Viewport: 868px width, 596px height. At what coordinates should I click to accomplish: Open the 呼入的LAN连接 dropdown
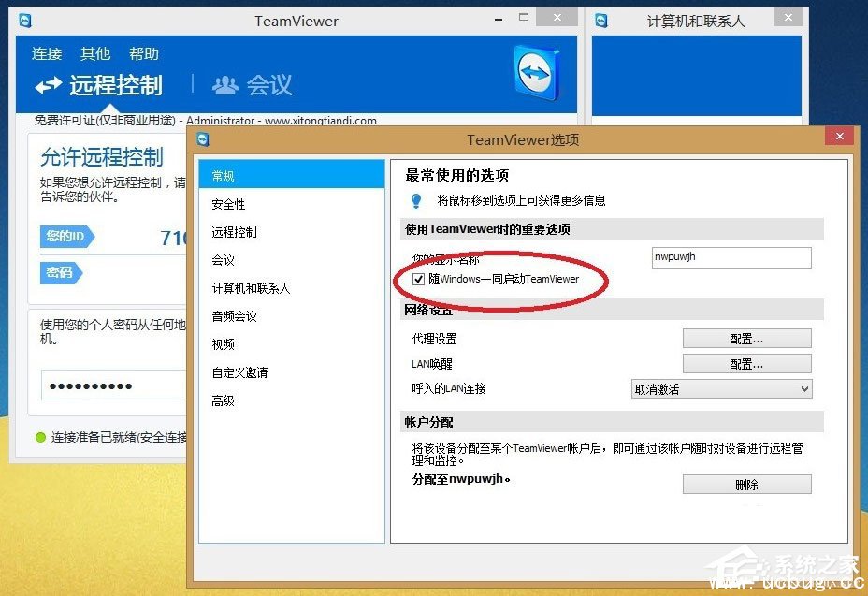point(720,388)
